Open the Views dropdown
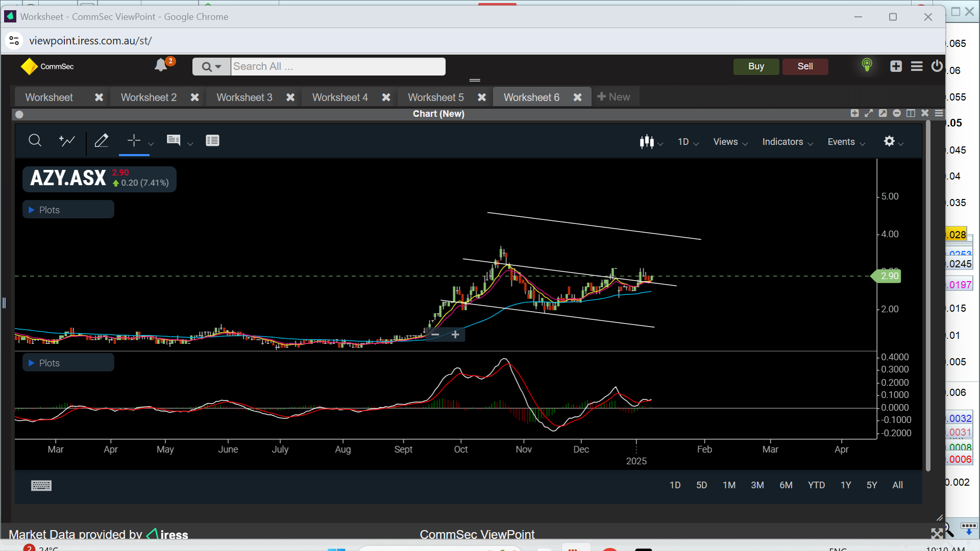The height and width of the screenshot is (551, 980). tap(730, 142)
